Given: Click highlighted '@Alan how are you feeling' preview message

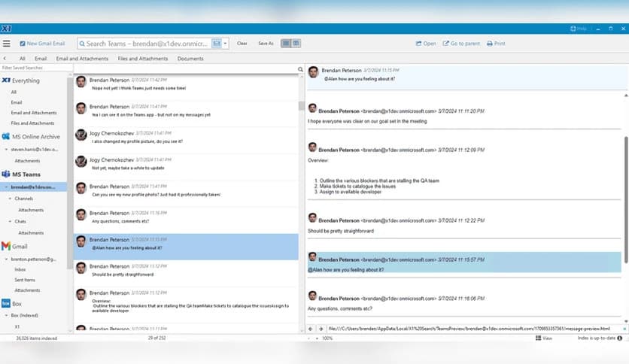Looking at the screenshot, I should (464, 262).
